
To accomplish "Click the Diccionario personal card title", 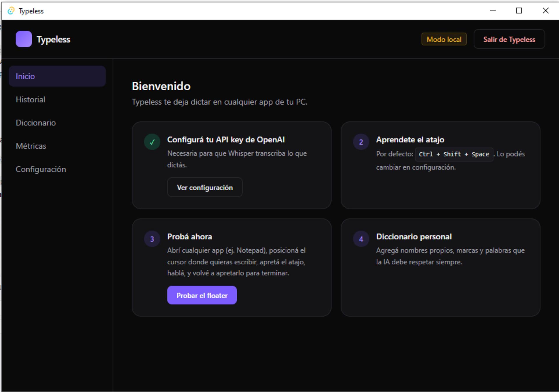I will pyautogui.click(x=414, y=236).
